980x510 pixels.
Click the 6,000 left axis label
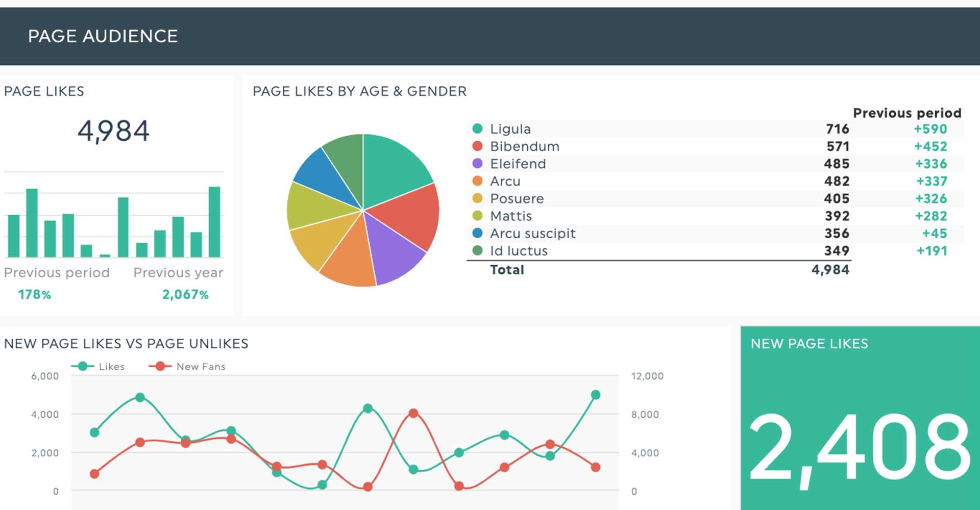click(45, 376)
